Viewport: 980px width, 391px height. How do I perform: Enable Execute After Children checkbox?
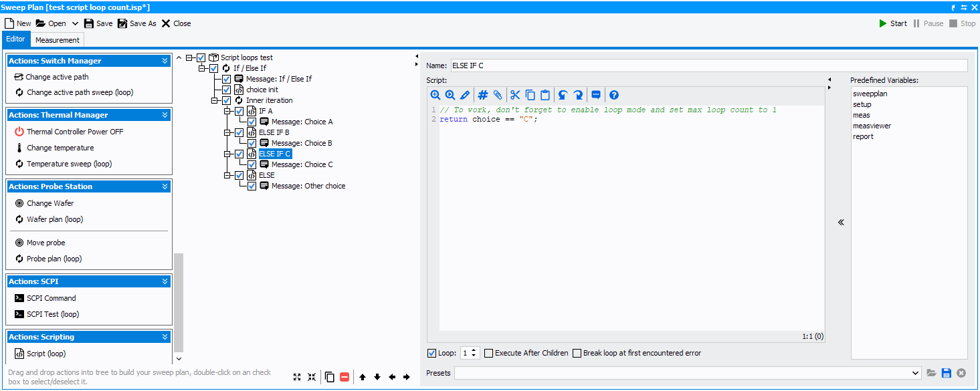pyautogui.click(x=489, y=353)
